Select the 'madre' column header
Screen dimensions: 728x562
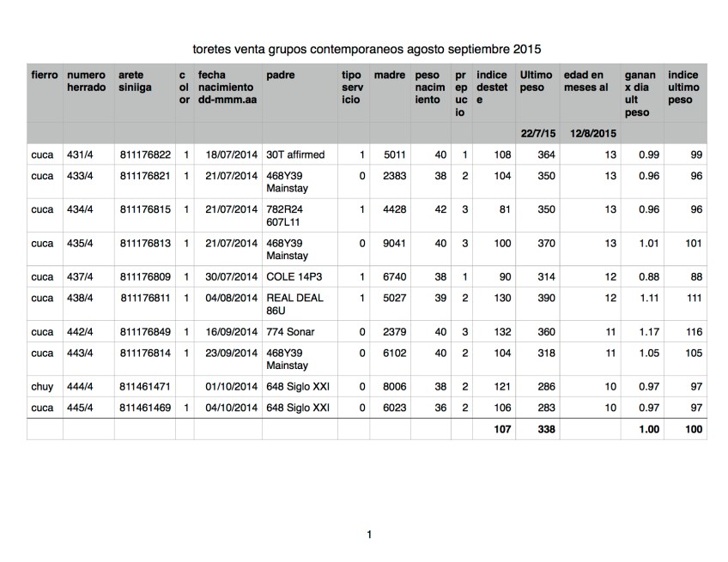click(x=390, y=76)
